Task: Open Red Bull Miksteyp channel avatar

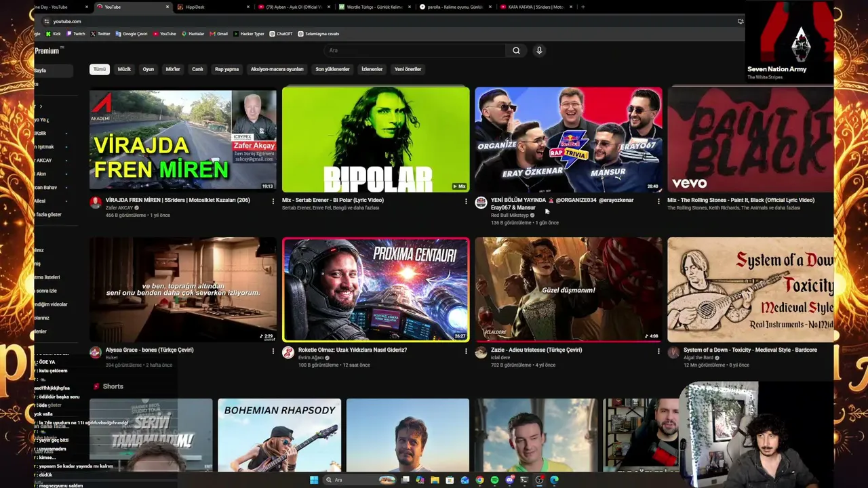Action: pos(481,203)
